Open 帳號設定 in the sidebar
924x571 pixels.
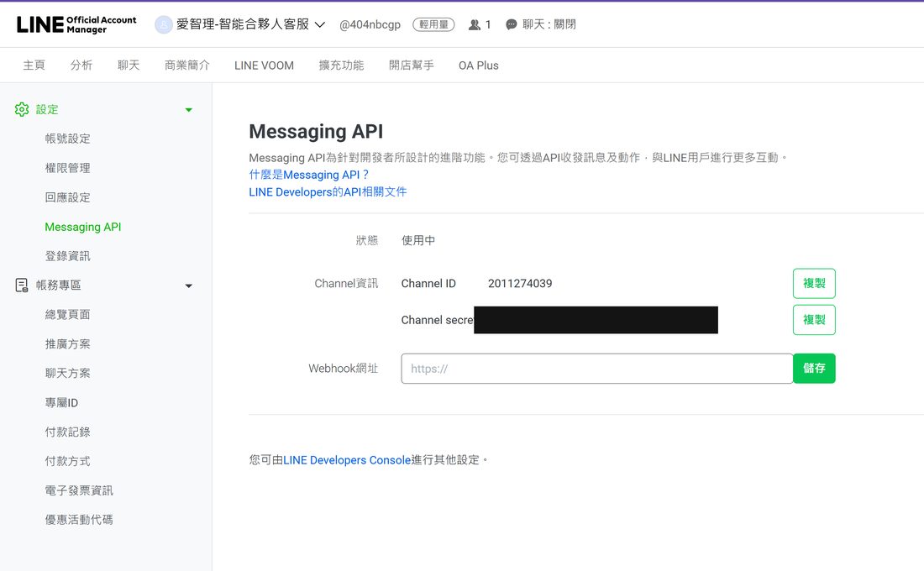68,139
